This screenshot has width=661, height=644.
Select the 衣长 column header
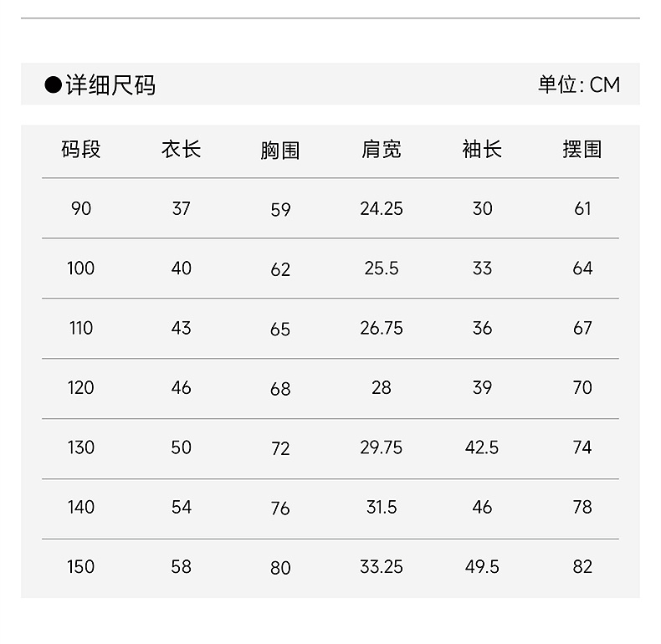(x=181, y=150)
